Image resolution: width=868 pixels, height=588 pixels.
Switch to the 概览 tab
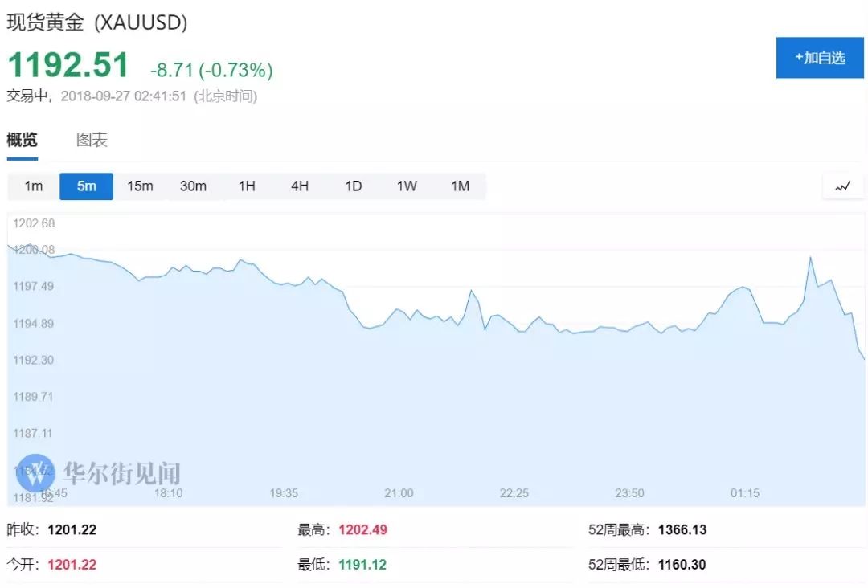click(23, 140)
